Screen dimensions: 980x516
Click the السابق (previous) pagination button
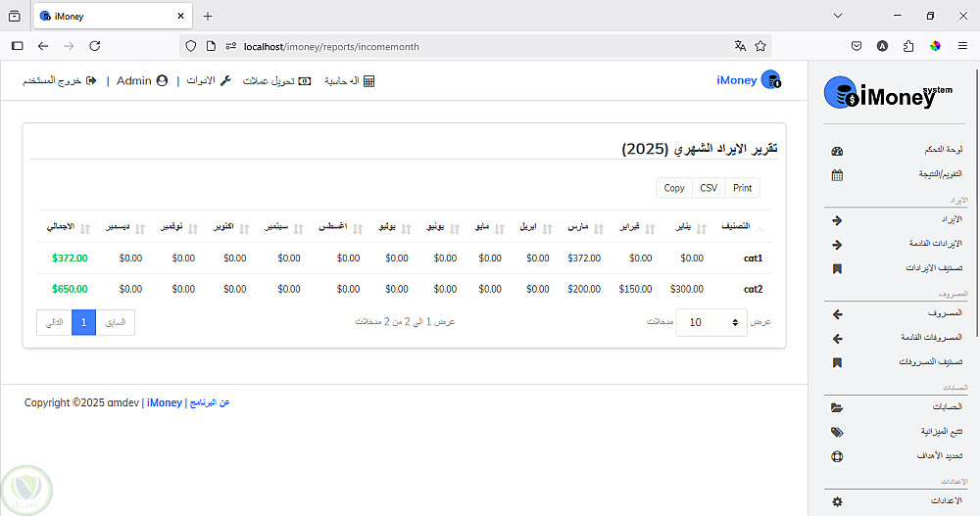click(x=116, y=322)
